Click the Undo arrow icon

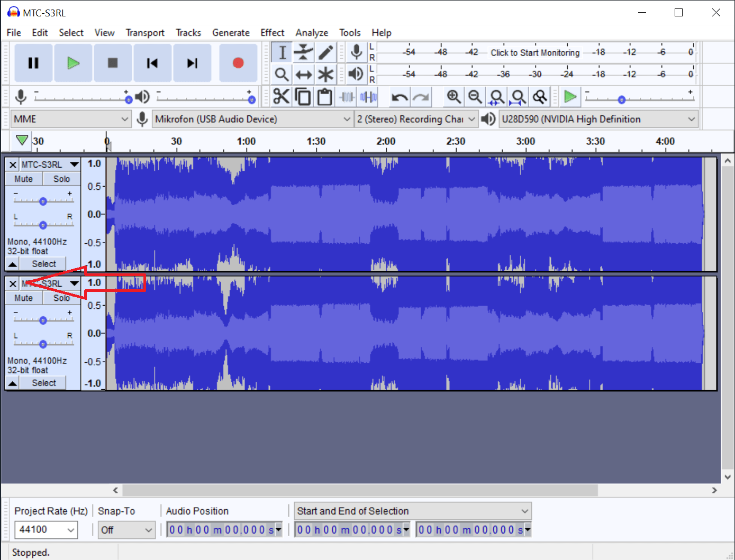pos(399,97)
